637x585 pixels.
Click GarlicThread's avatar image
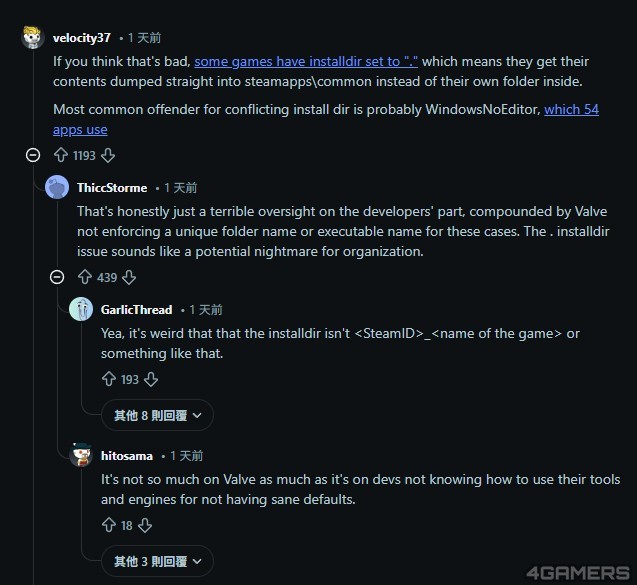coord(82,309)
